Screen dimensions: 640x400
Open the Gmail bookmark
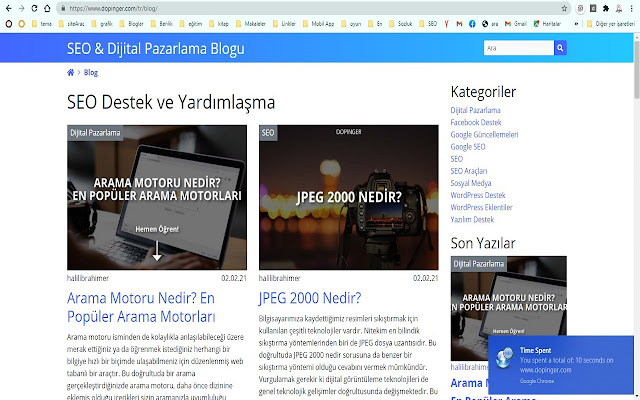coord(509,23)
